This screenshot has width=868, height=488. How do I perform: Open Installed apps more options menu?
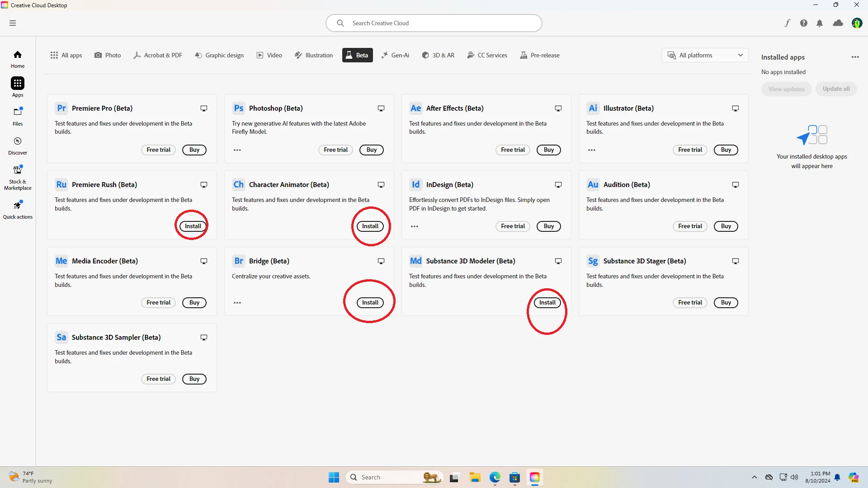[855, 57]
